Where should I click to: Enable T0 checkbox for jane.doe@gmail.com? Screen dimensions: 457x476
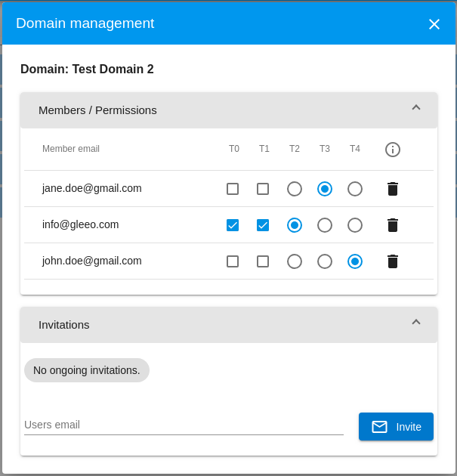point(233,189)
